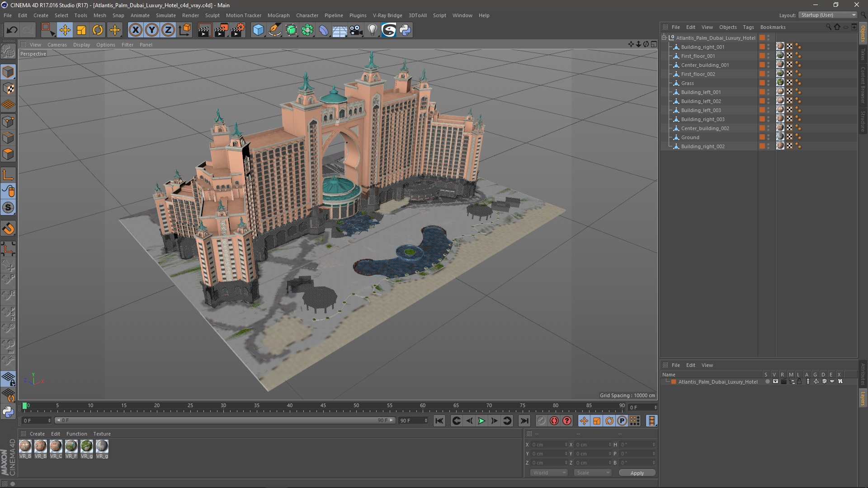Add a Cube primitive object
This screenshot has height=488, width=868.
pyautogui.click(x=258, y=30)
